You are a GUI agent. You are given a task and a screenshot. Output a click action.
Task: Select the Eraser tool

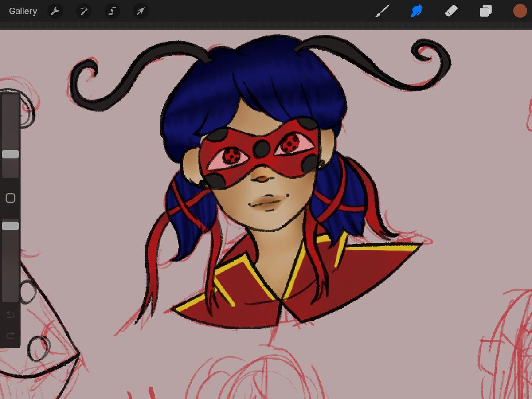451,11
